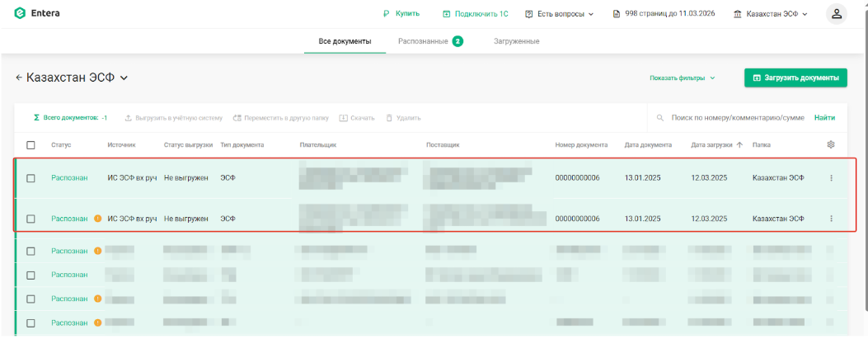Click the Тип документа column header
Image resolution: width=868 pixels, height=339 pixels.
pyautogui.click(x=242, y=145)
